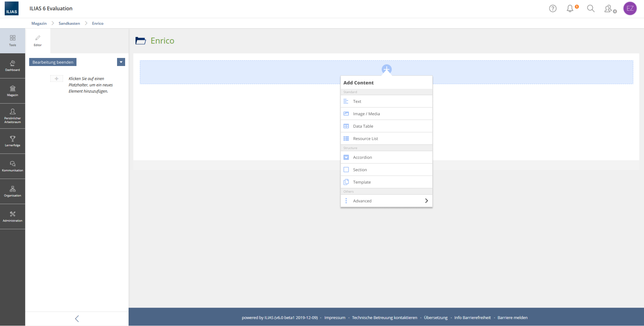Click Bearbeitung beenden button

(53, 62)
